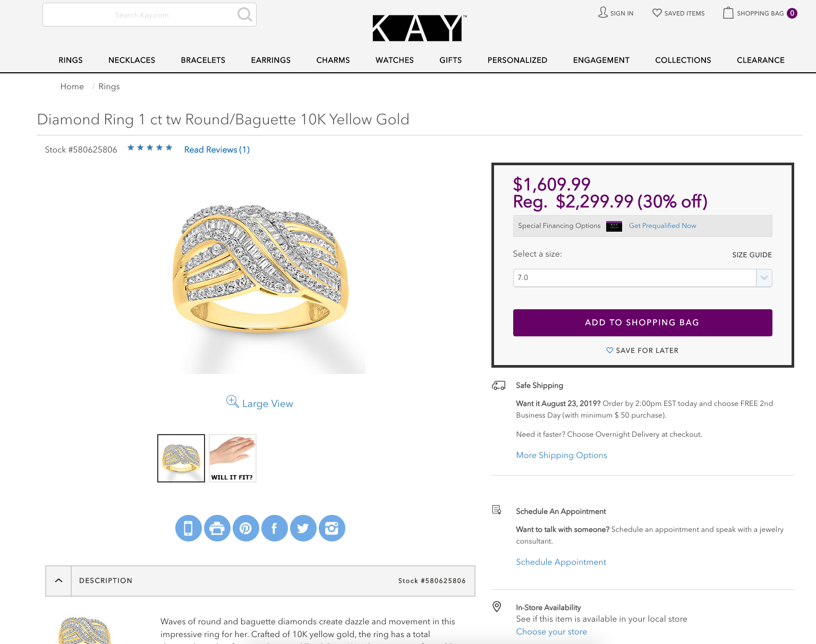Open the Large View magnifier
816x644 pixels.
coord(233,402)
